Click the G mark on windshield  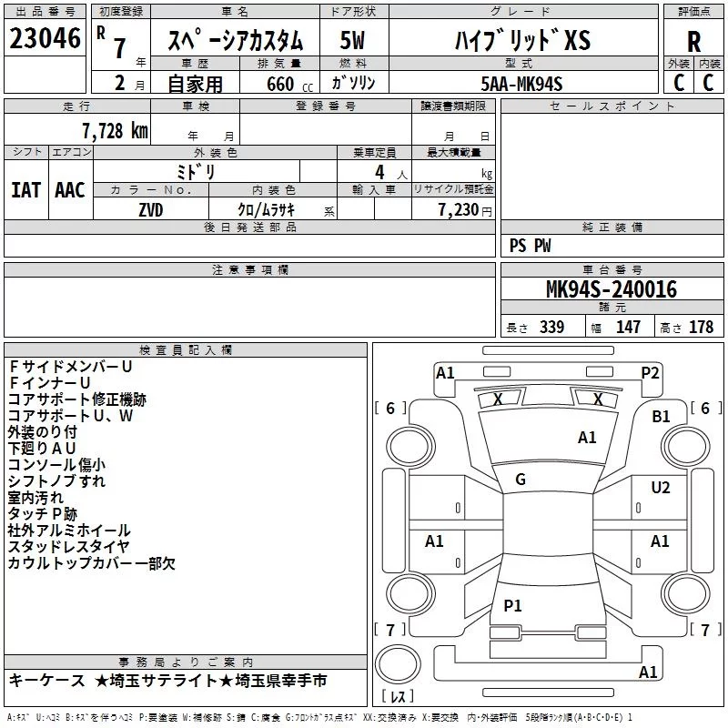521,480
